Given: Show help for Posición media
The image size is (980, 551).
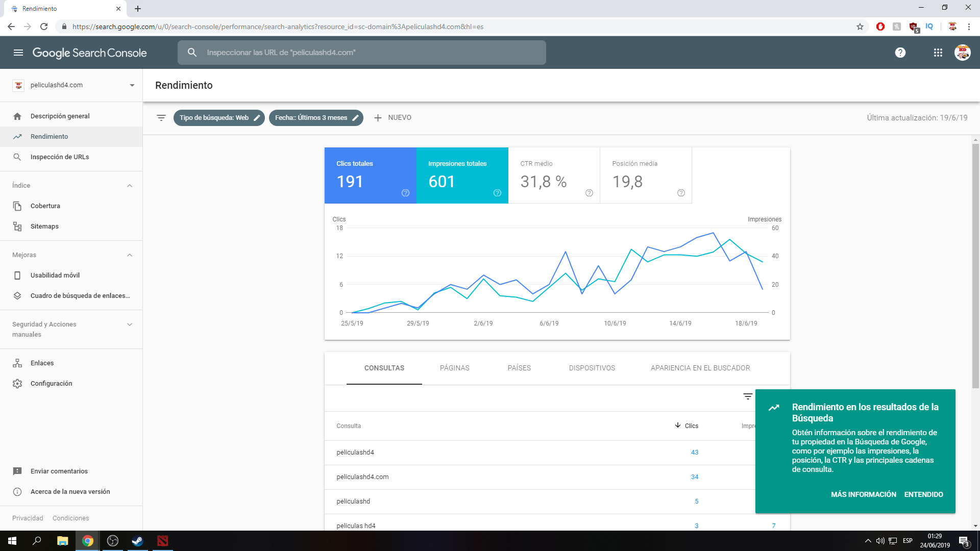Looking at the screenshot, I should [681, 193].
